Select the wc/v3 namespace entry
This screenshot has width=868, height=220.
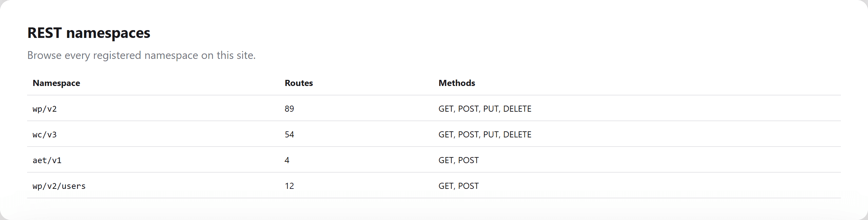[x=44, y=134]
